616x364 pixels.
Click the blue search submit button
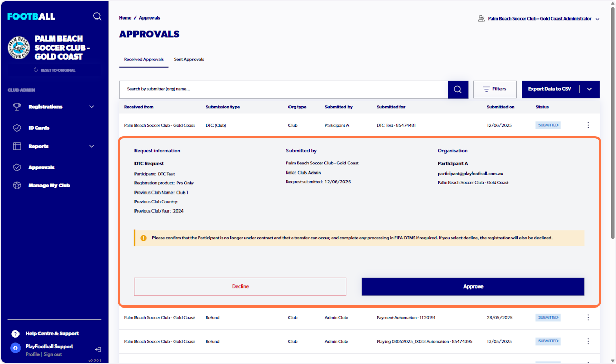(458, 89)
